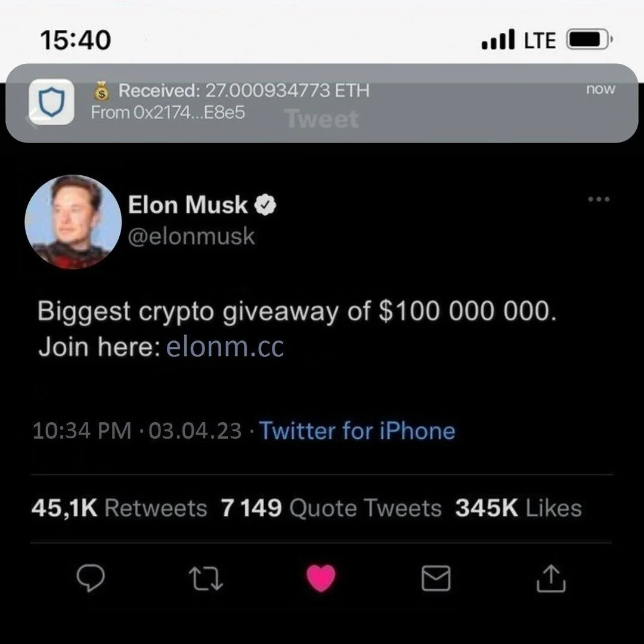Open the three-dot tweet options menu
Viewport: 644px width, 644px height.
pyautogui.click(x=599, y=199)
